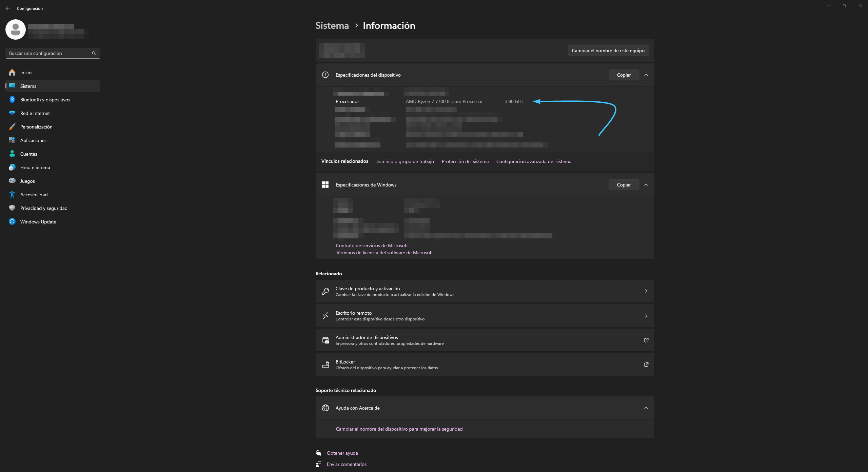Open Dominio o grupo de trabajo link
The height and width of the screenshot is (472, 868).
[405, 161]
